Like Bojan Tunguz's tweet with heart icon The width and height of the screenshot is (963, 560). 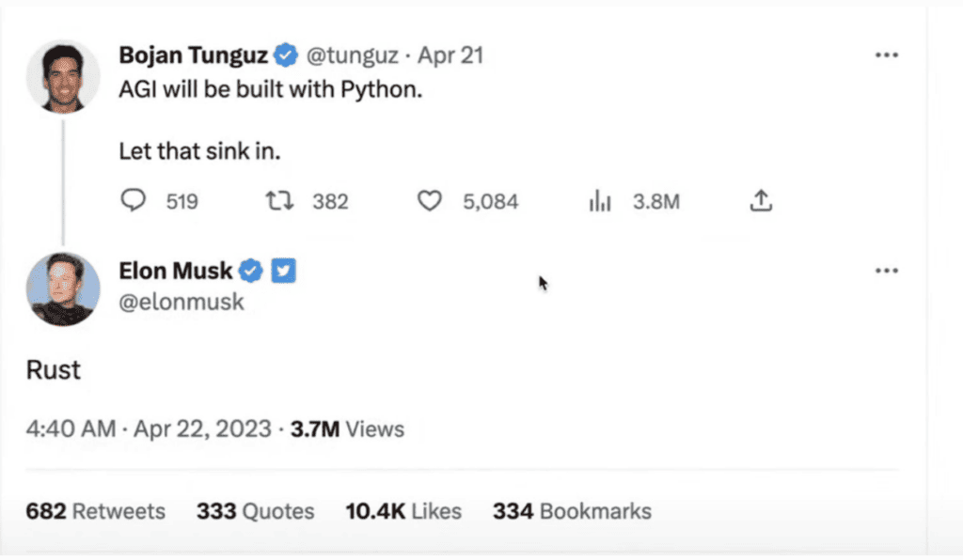pos(429,200)
